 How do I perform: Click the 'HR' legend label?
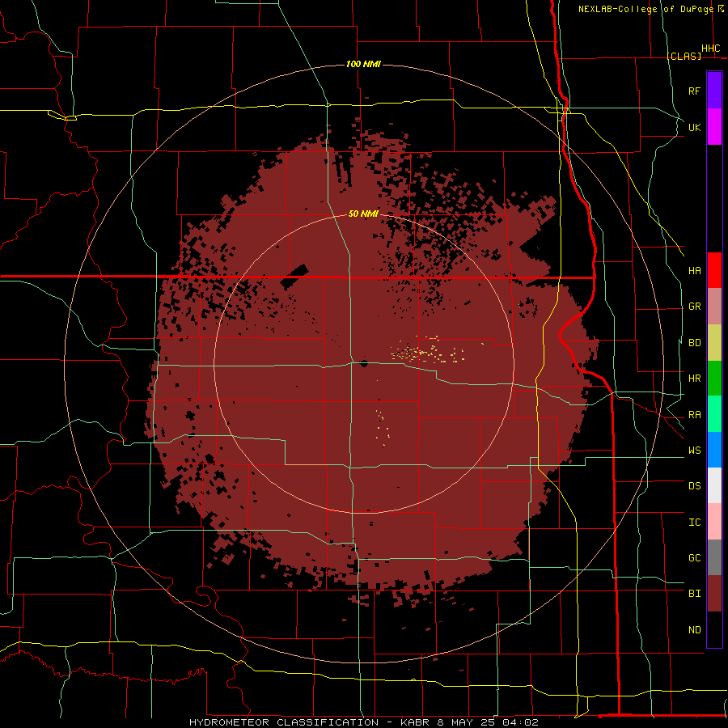(x=695, y=379)
